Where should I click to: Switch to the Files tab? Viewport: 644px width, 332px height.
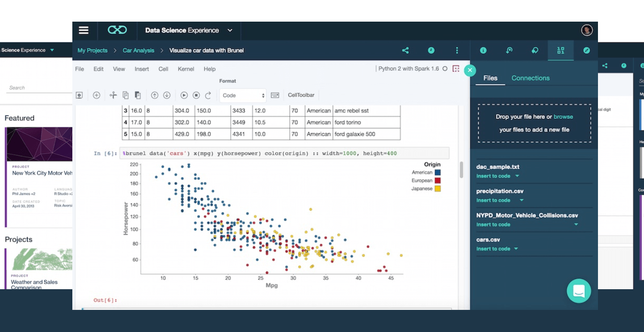pos(490,78)
